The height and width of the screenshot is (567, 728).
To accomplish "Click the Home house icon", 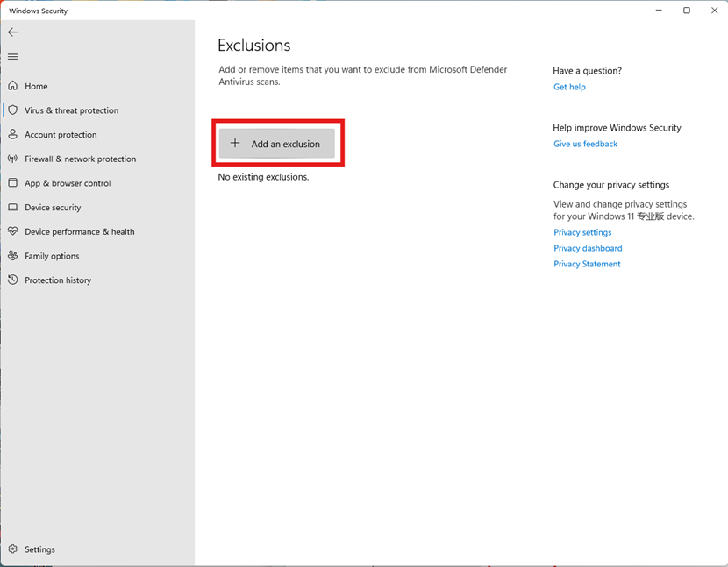I will tap(13, 86).
